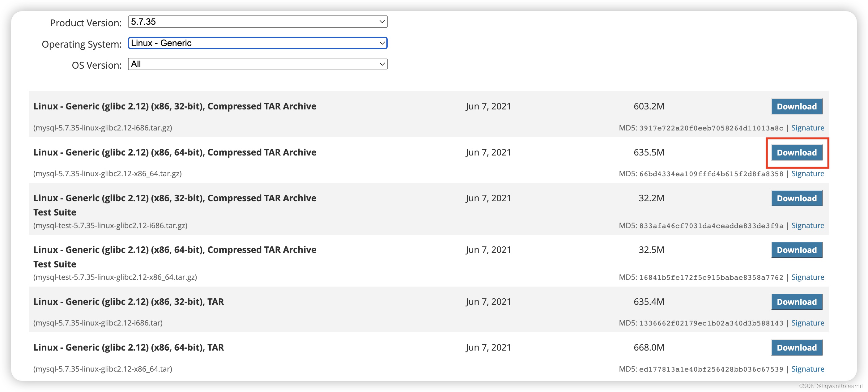Image resolution: width=868 pixels, height=392 pixels.
Task: Click the Operating System label
Action: click(82, 44)
